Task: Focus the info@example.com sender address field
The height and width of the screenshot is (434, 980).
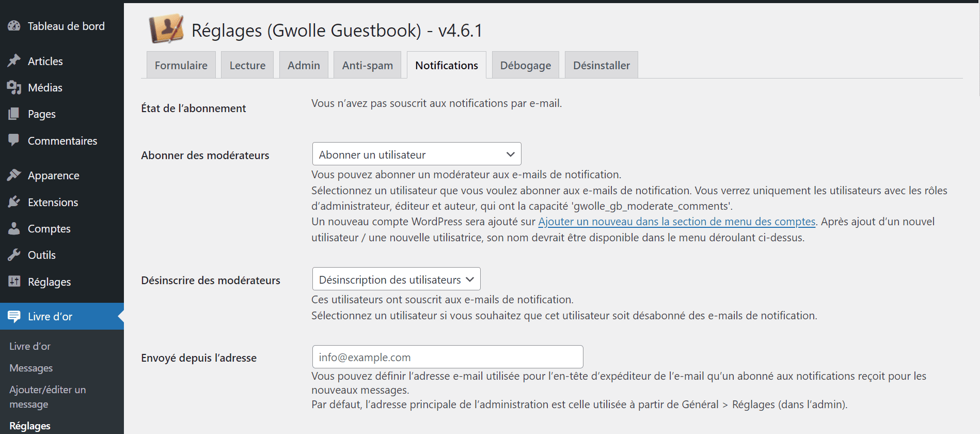Action: pos(448,357)
